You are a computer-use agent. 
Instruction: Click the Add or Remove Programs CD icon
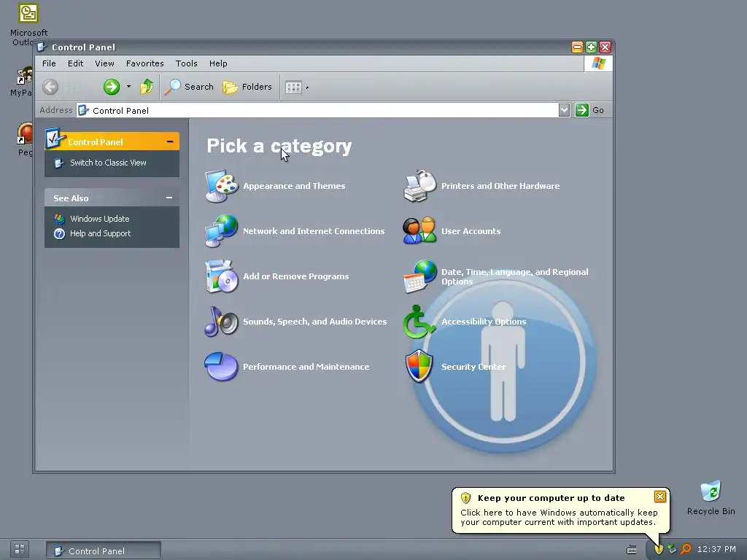[222, 276]
